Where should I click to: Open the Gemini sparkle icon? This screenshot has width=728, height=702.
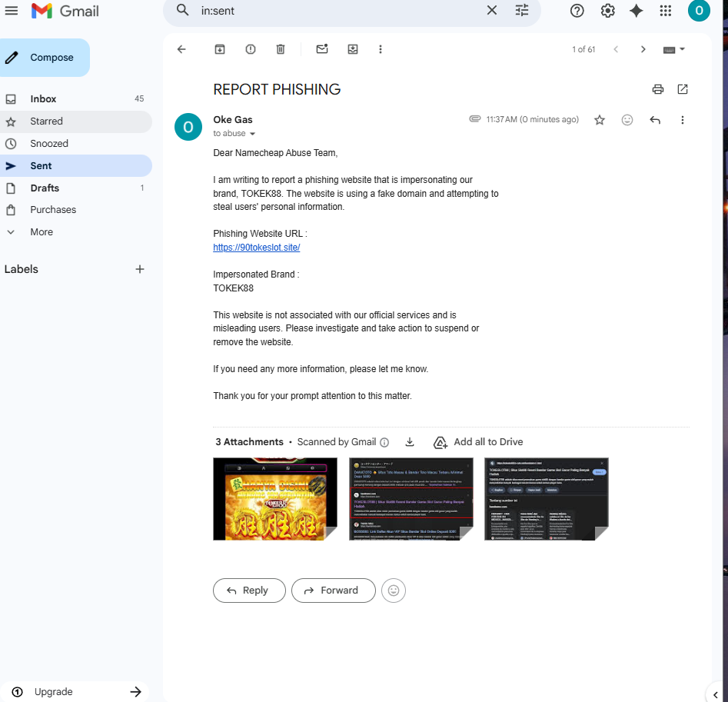(x=636, y=11)
